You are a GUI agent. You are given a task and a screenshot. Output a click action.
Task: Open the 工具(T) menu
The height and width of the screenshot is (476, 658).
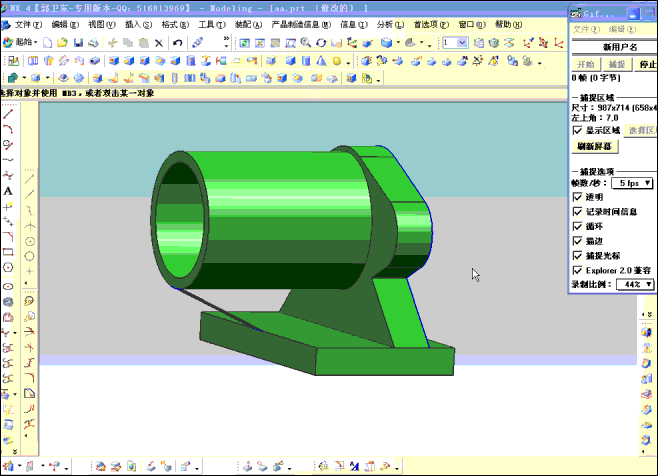coord(212,25)
